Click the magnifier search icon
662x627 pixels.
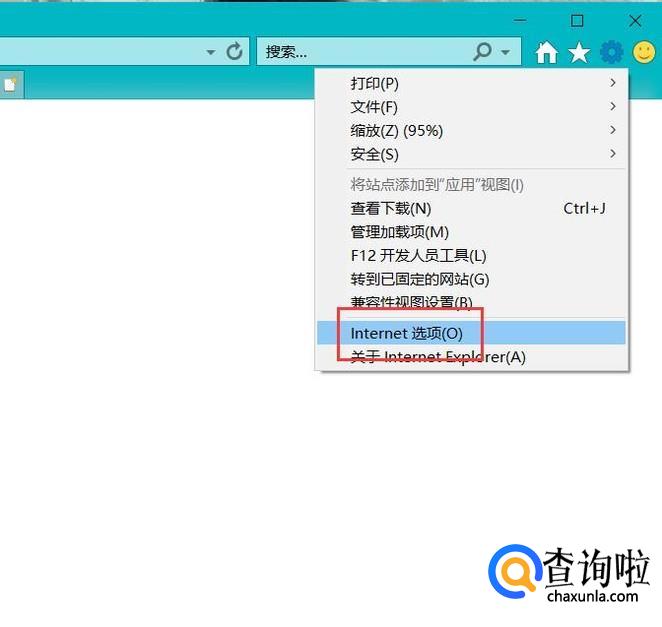(482, 52)
